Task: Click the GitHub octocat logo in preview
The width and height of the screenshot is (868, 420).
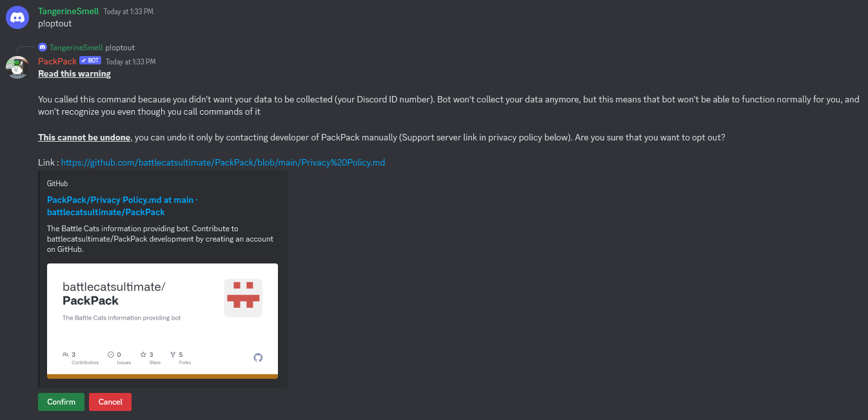Action: click(x=258, y=357)
